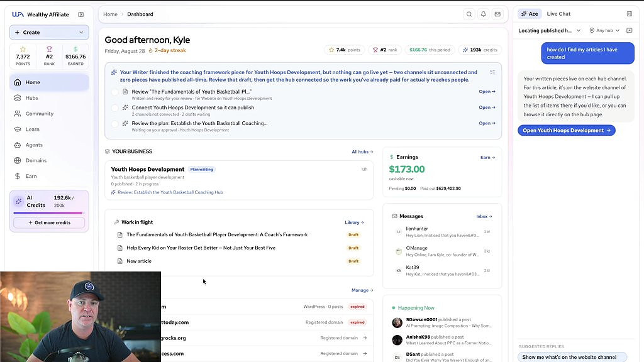The width and height of the screenshot is (644, 362).
Task: Click SDawson0001 avatar in Happening Now
Action: [x=397, y=322]
